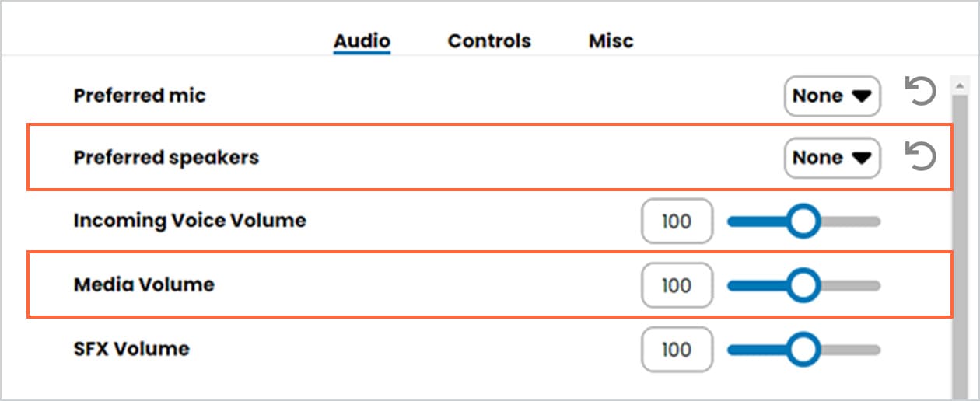
Task: Click the vertical scrollbar track
Action: pos(960,233)
